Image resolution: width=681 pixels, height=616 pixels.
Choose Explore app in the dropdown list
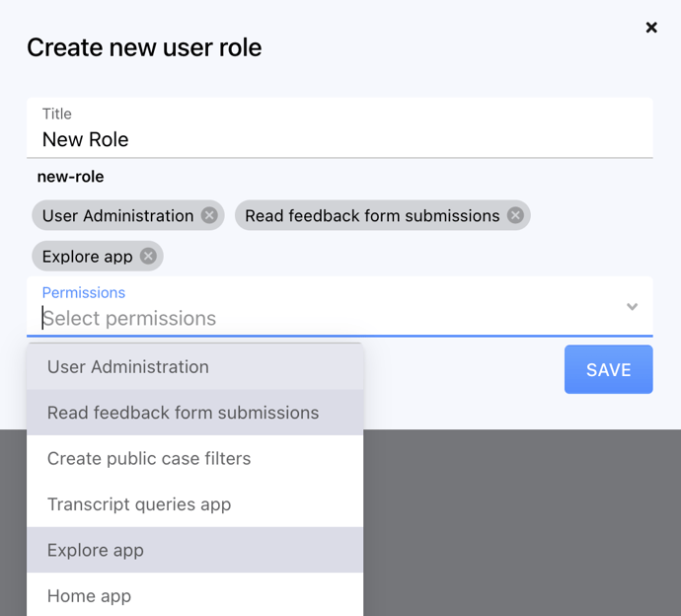point(195,550)
